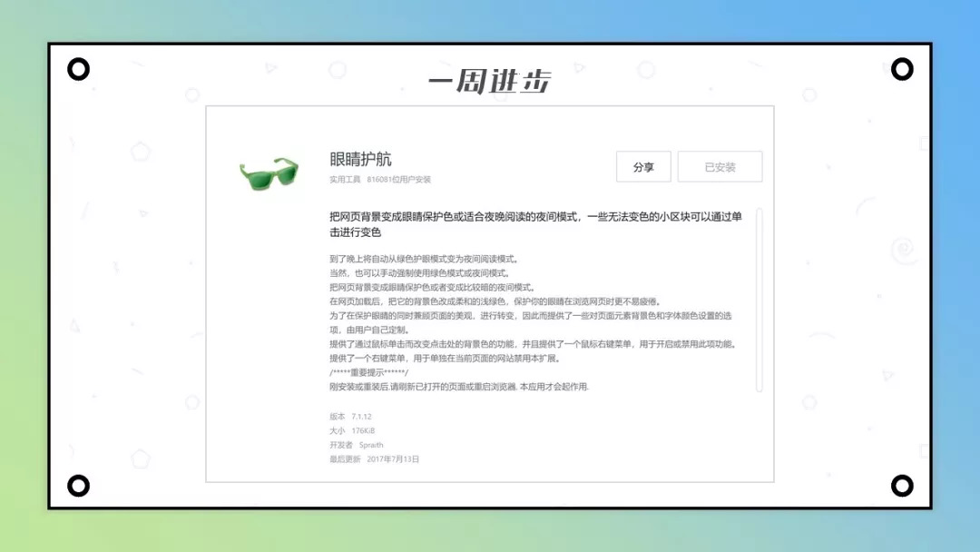Click the 分享 share button
The width and height of the screenshot is (980, 552).
tap(643, 167)
